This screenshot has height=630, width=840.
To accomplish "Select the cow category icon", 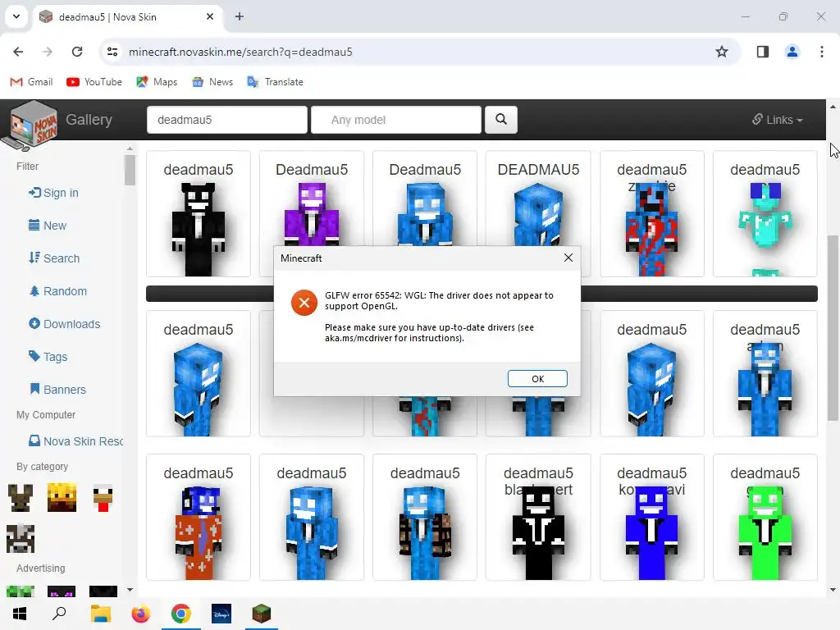I will click(x=21, y=538).
